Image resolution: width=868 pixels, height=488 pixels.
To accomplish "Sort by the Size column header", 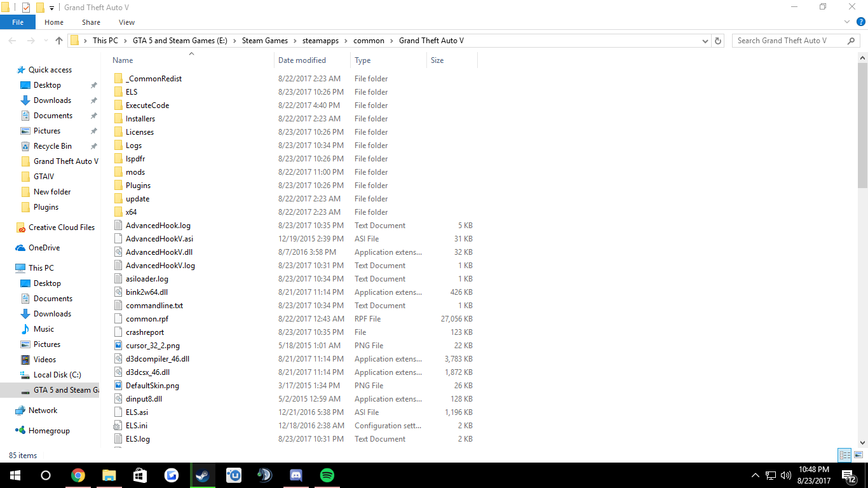I will pos(437,60).
